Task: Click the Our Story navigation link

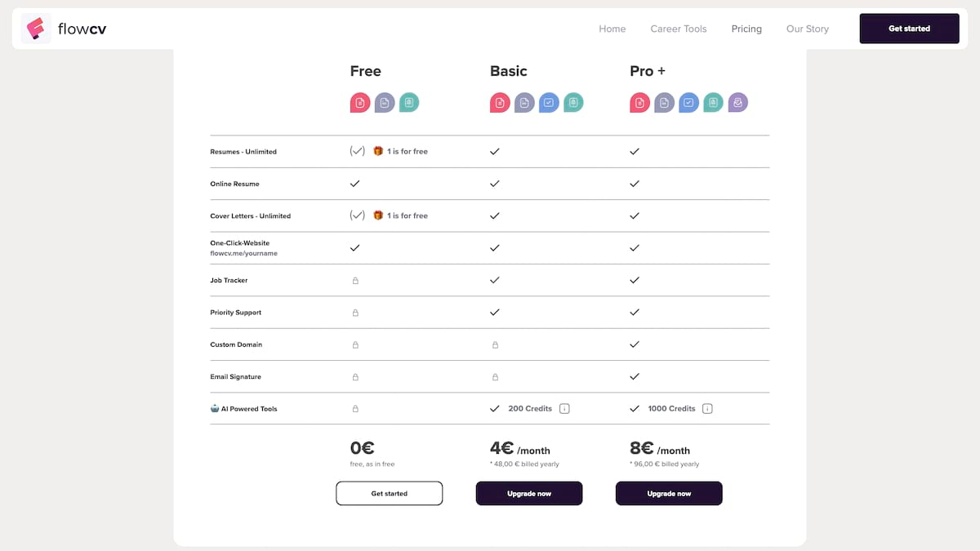Action: pyautogui.click(x=807, y=29)
